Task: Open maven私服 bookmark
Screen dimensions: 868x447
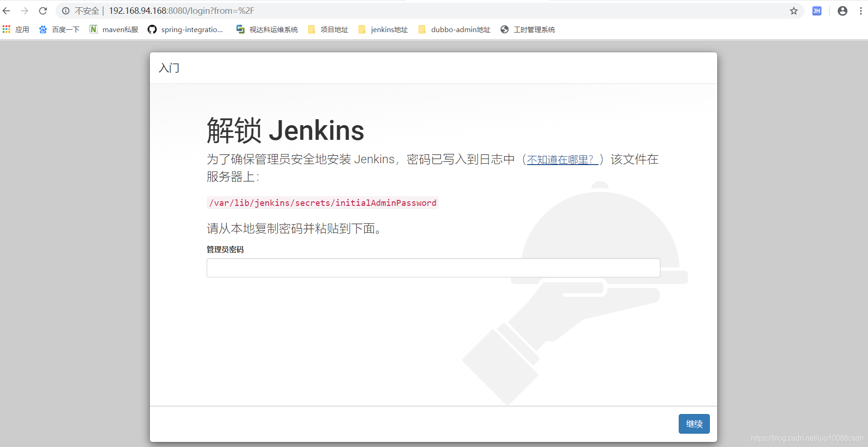Action: [114, 29]
